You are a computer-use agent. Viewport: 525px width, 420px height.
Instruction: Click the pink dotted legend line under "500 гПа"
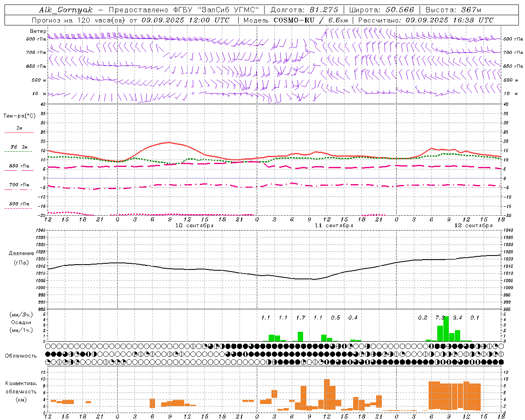point(18,208)
